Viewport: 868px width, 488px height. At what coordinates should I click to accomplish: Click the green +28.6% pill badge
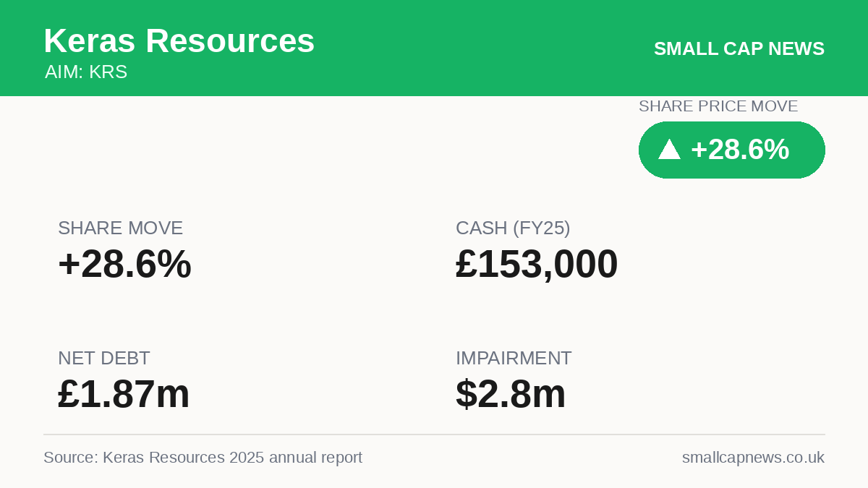point(732,150)
